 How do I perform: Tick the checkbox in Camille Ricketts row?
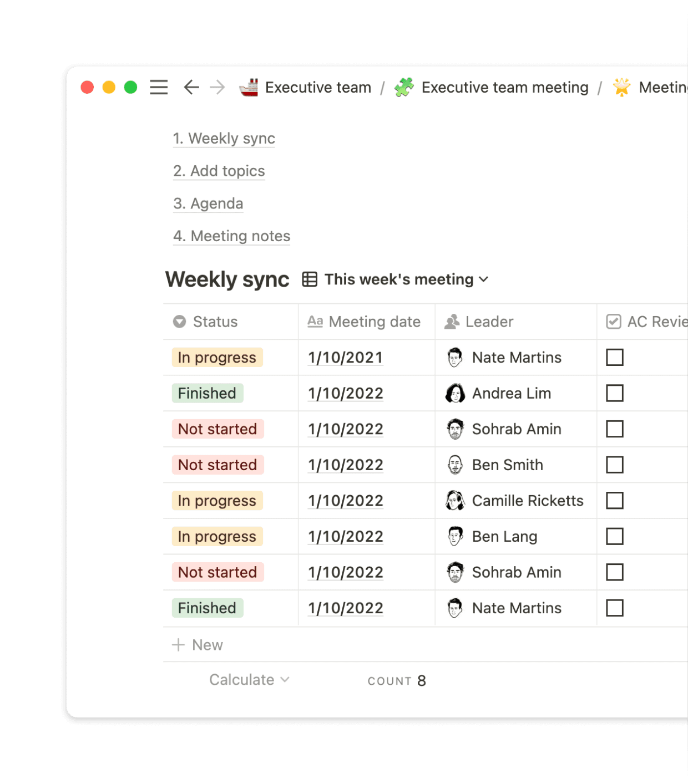coord(614,501)
